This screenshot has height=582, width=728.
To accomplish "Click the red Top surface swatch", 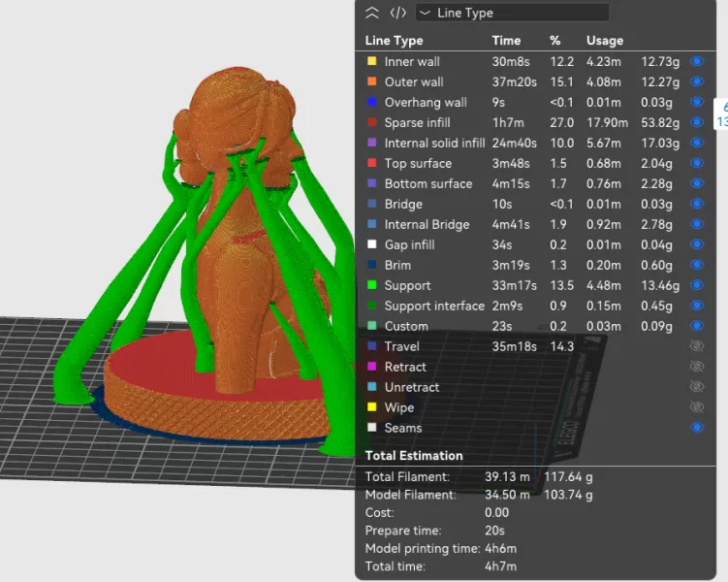I will pos(372,163).
